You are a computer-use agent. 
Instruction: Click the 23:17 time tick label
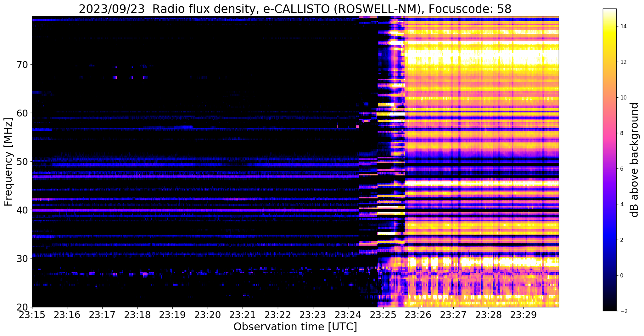point(102,315)
